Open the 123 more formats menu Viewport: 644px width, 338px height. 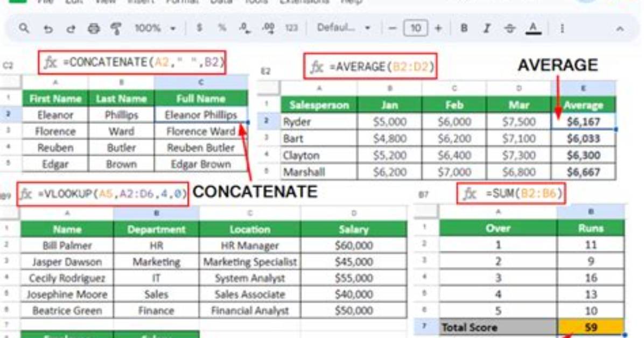coord(291,29)
